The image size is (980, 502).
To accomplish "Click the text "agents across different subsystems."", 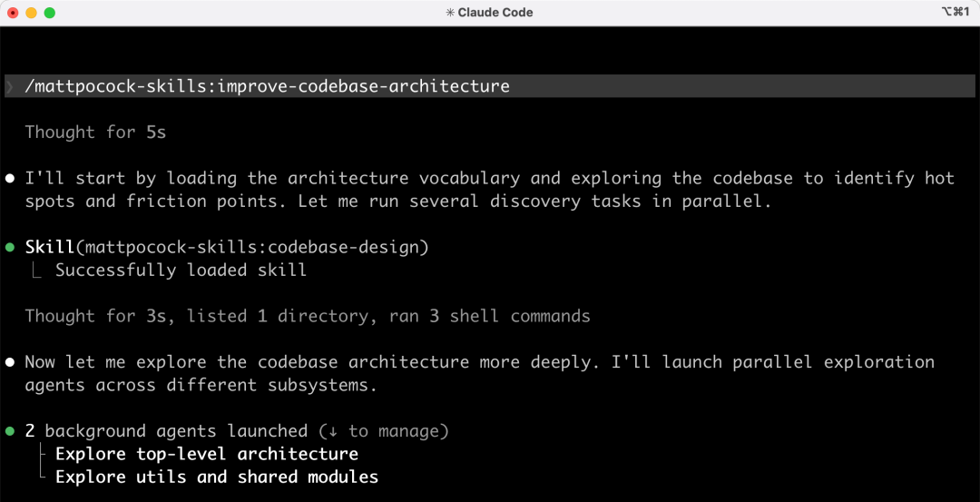I will pyautogui.click(x=201, y=386).
